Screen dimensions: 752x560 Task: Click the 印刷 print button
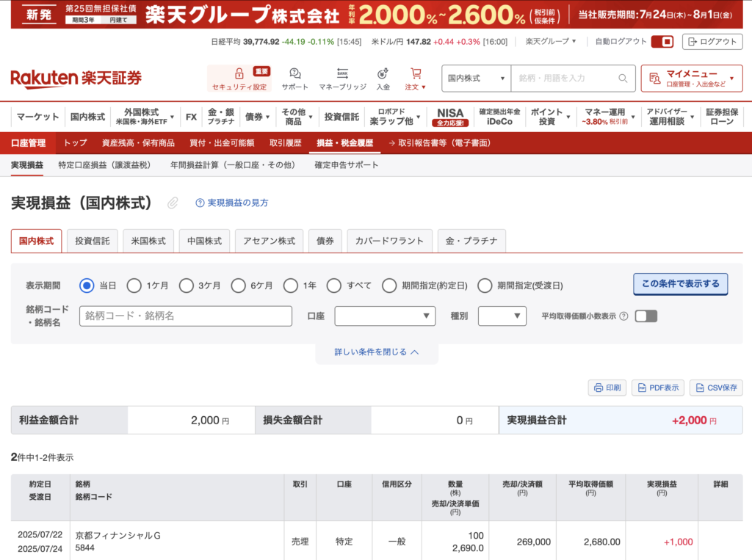pos(607,388)
